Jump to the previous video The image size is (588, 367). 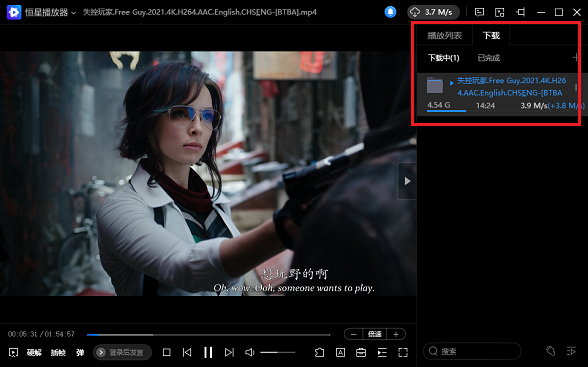[x=187, y=352]
